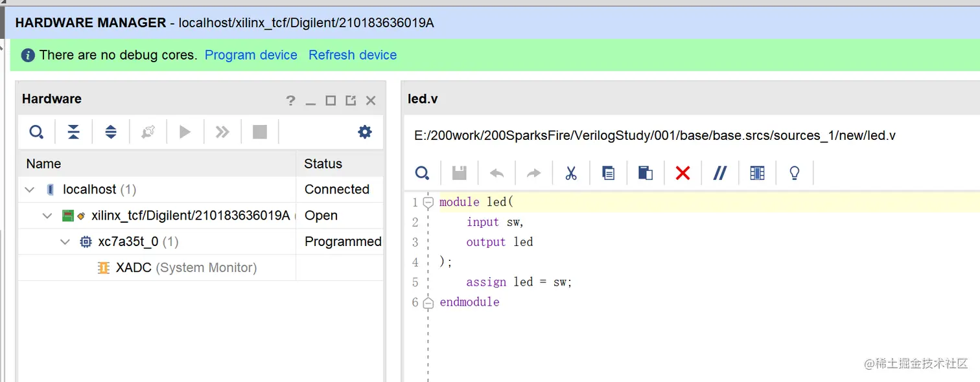Click fold marker at endmodule line
The height and width of the screenshot is (382, 980).
pyautogui.click(x=428, y=302)
